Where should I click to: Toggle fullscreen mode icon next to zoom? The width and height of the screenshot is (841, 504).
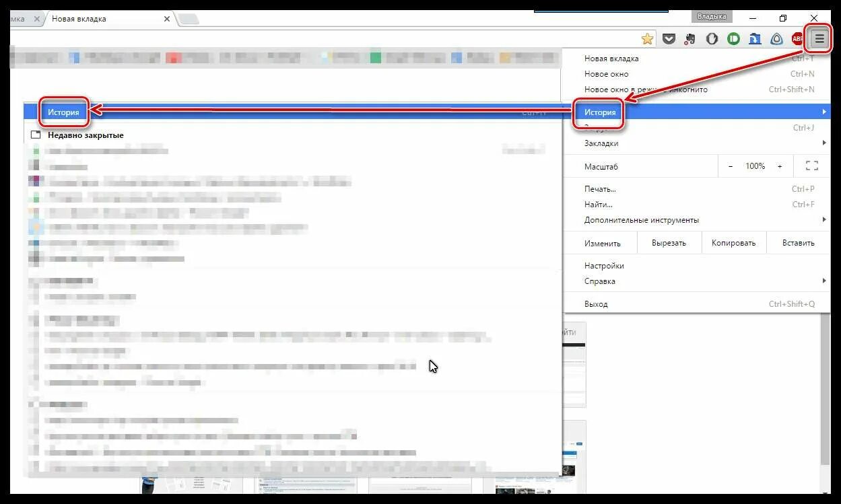click(811, 166)
